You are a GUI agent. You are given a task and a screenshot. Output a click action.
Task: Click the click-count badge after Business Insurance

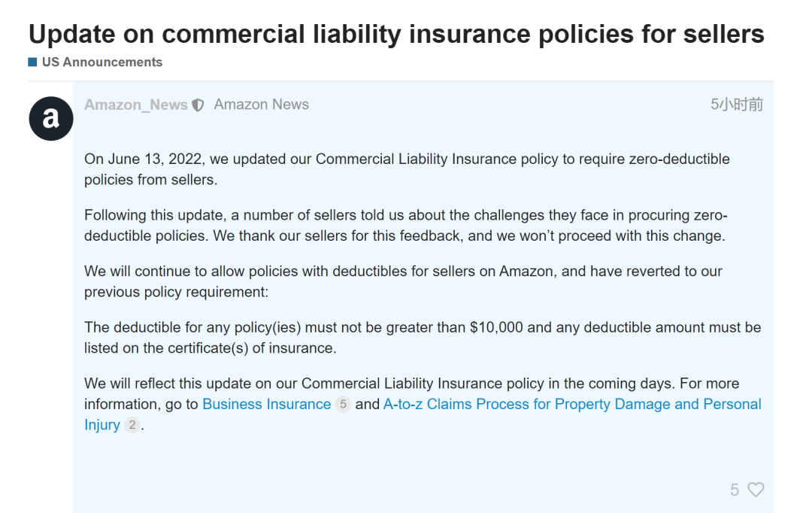343,404
